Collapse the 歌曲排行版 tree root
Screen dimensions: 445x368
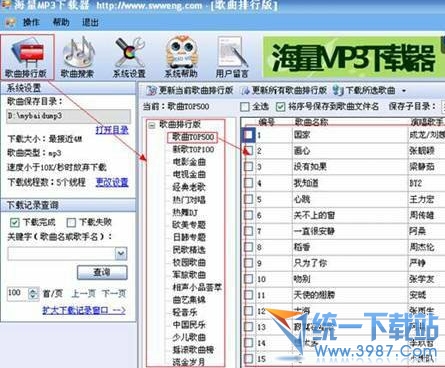click(x=152, y=125)
